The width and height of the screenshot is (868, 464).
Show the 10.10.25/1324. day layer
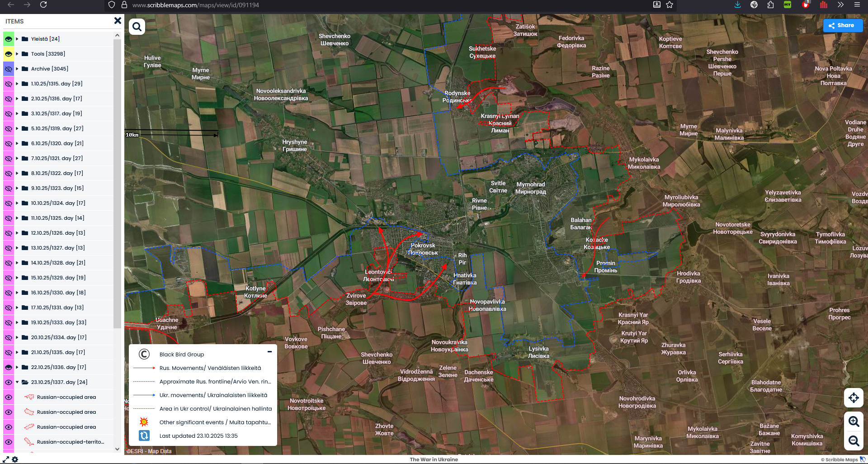[x=9, y=203]
